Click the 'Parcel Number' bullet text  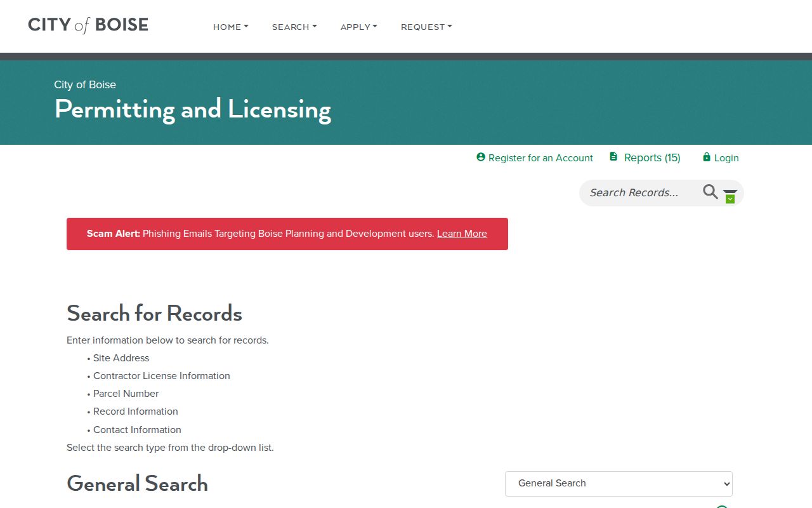pos(126,394)
